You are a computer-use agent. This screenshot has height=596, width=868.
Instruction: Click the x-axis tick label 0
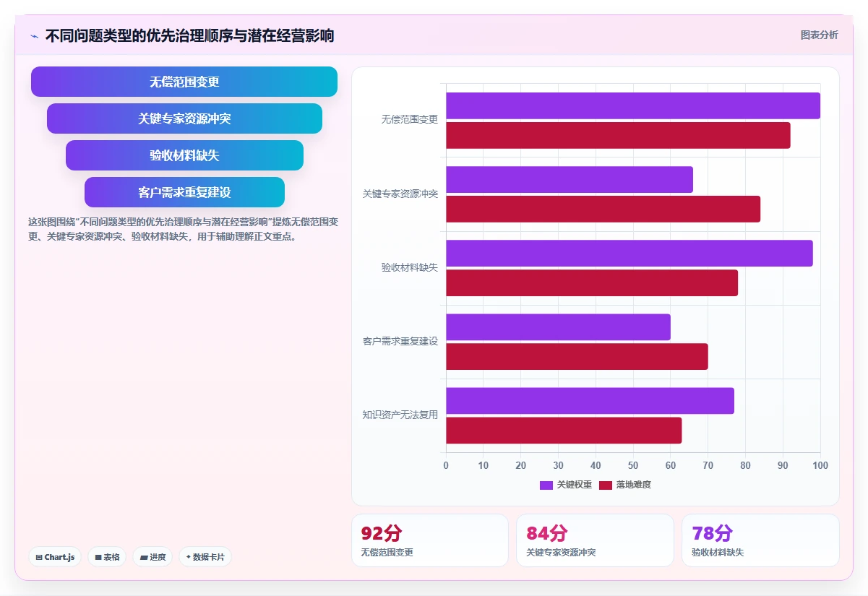point(446,466)
